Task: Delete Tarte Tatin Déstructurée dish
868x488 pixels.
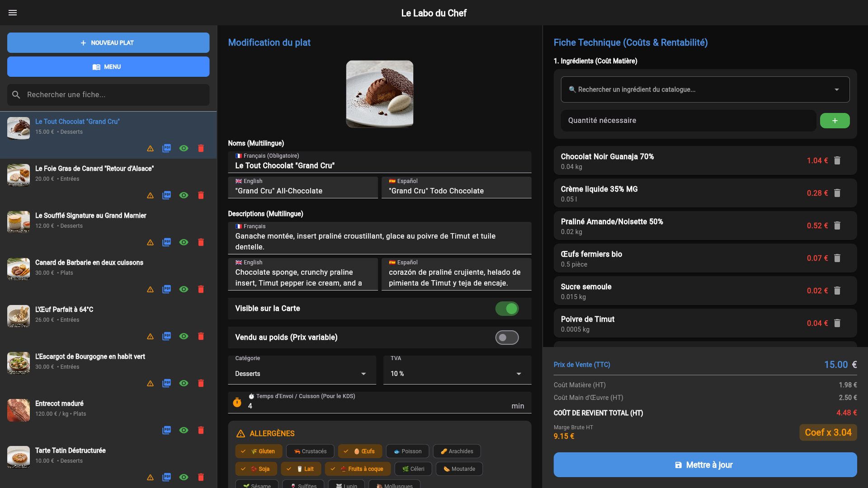Action: [201, 477]
